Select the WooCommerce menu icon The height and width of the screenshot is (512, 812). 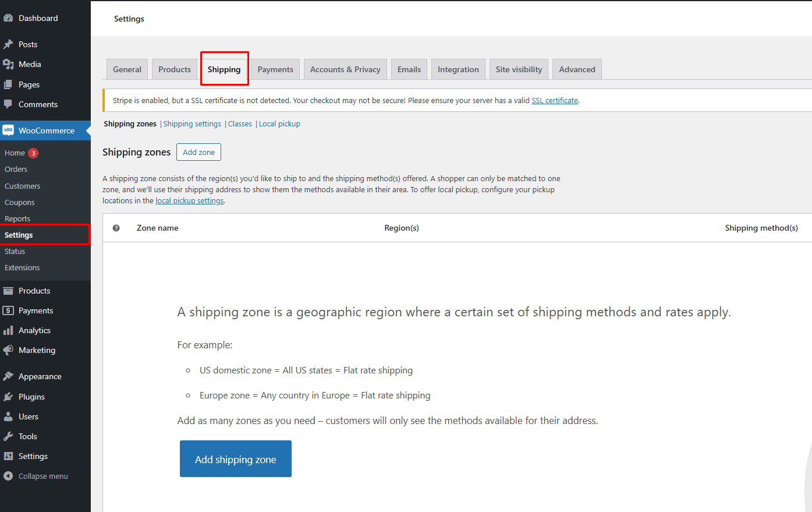8,130
